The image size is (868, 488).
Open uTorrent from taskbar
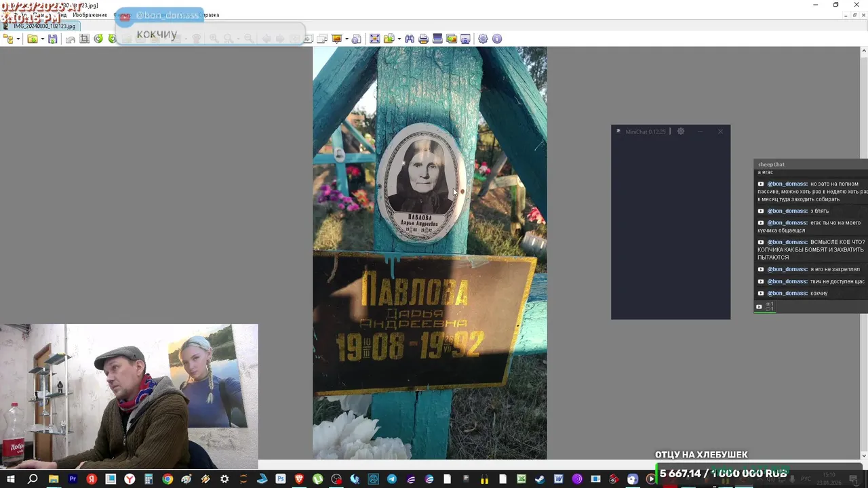317,479
